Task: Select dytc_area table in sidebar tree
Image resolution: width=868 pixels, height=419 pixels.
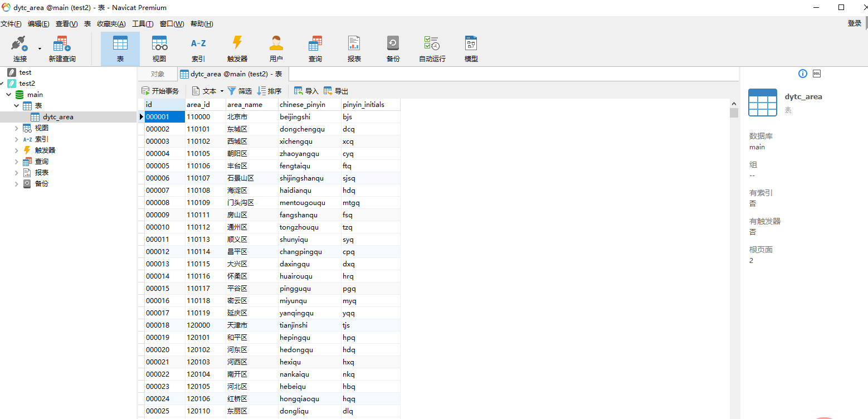Action: point(58,117)
